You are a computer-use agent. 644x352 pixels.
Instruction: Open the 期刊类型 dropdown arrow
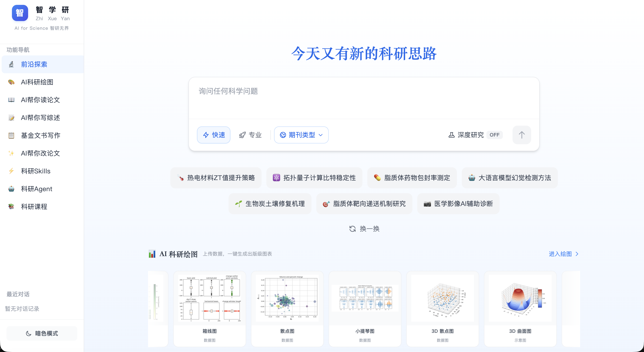tap(321, 135)
